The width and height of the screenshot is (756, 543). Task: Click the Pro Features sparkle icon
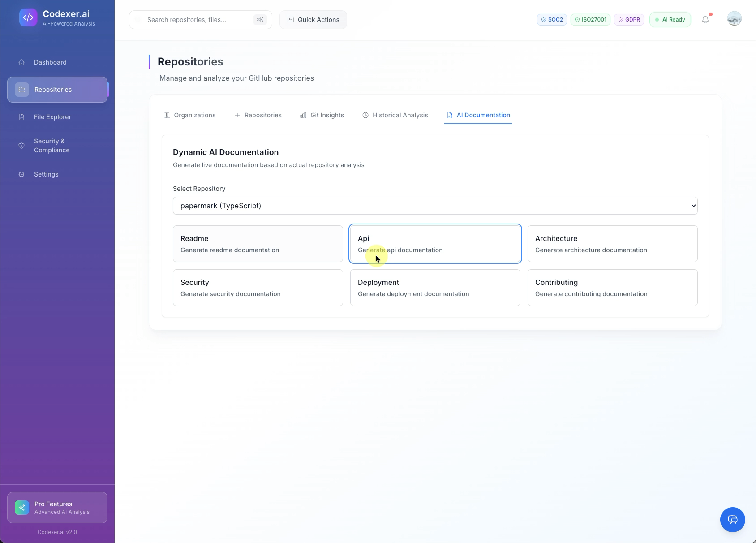tap(21, 507)
